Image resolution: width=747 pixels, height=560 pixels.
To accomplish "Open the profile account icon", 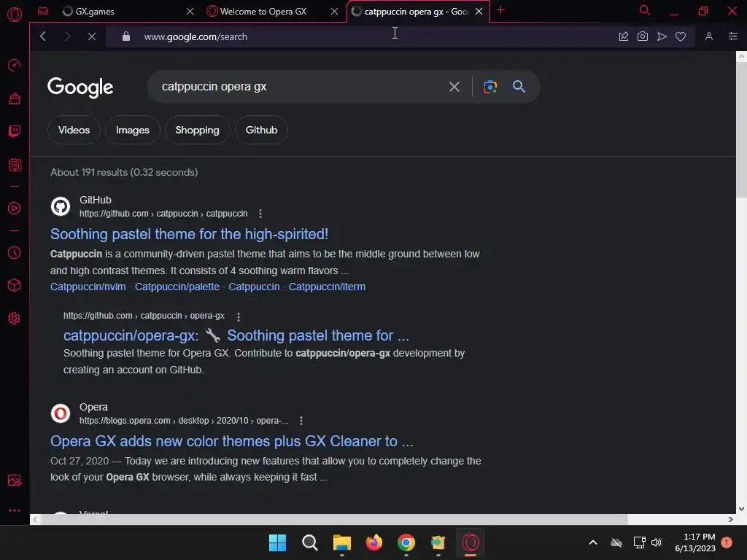I will coord(709,36).
